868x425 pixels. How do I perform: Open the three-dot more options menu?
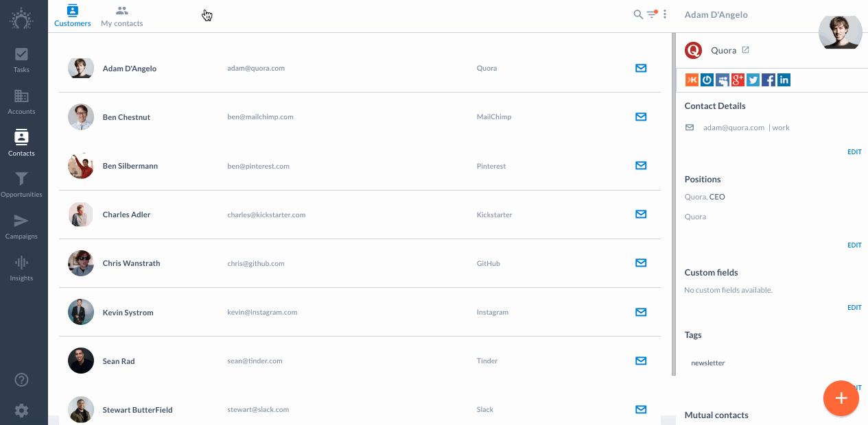coord(665,14)
